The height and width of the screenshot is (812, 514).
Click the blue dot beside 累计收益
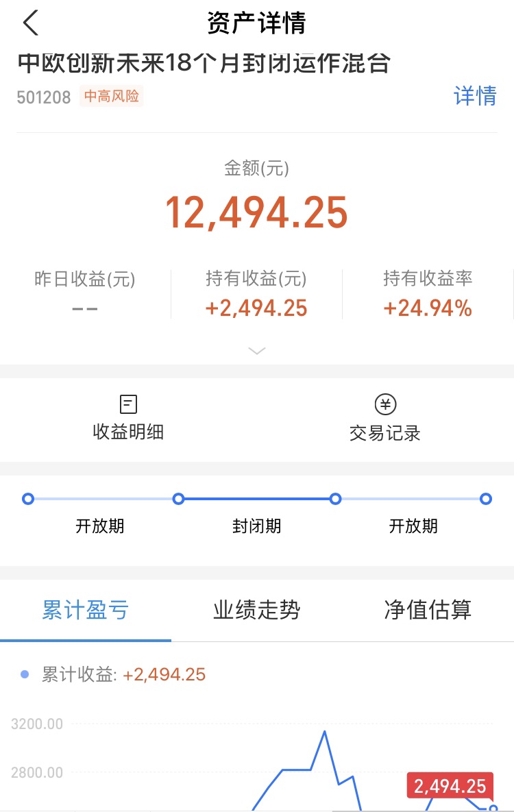tap(25, 675)
